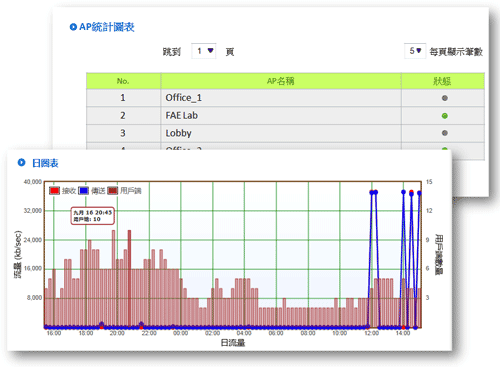
Task: Click the tooltip showing 九月 16 20:45
Action: tap(93, 216)
